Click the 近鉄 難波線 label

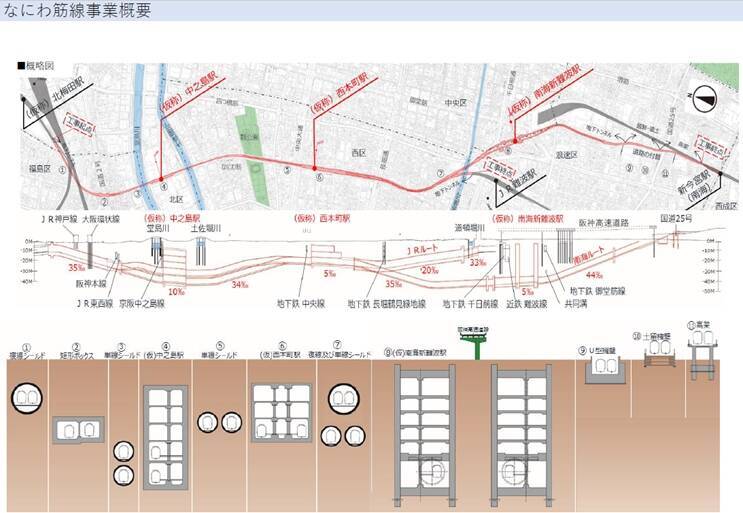[526, 304]
